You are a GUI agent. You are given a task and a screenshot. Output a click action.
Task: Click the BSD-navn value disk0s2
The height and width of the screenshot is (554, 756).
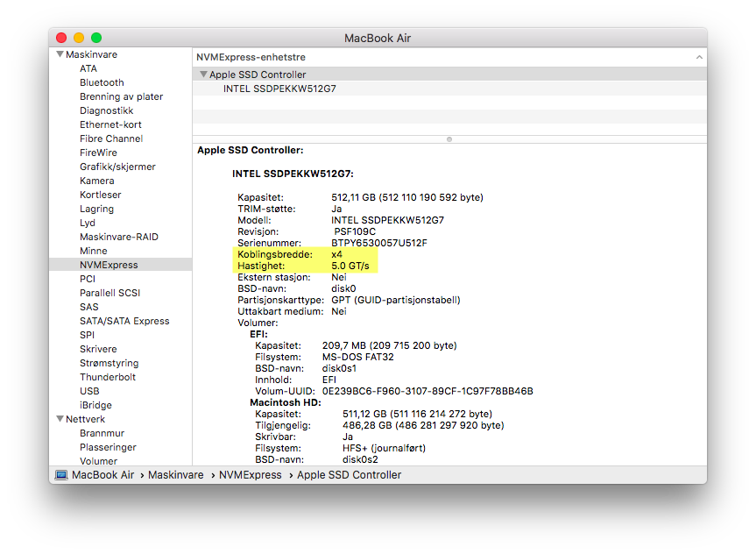[x=360, y=459]
